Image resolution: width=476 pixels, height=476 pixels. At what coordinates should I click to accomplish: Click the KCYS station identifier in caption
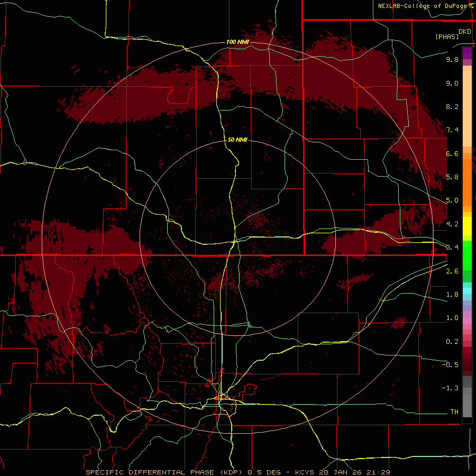(x=305, y=472)
